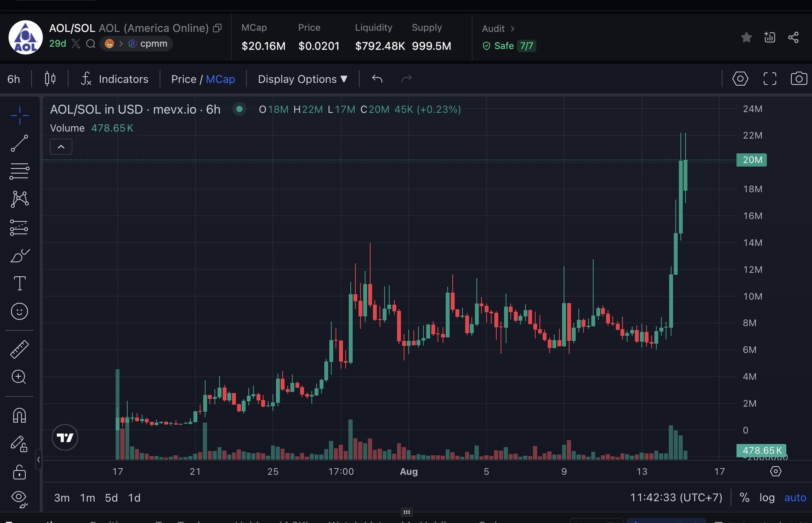The width and height of the screenshot is (812, 523).
Task: Redo the chart action
Action: [406, 79]
